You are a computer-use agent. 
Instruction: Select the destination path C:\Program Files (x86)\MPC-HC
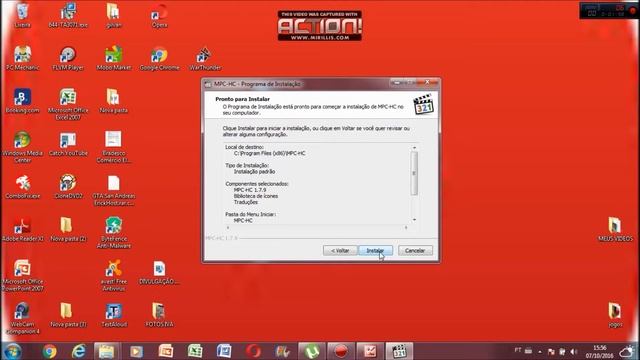pyautogui.click(x=269, y=153)
